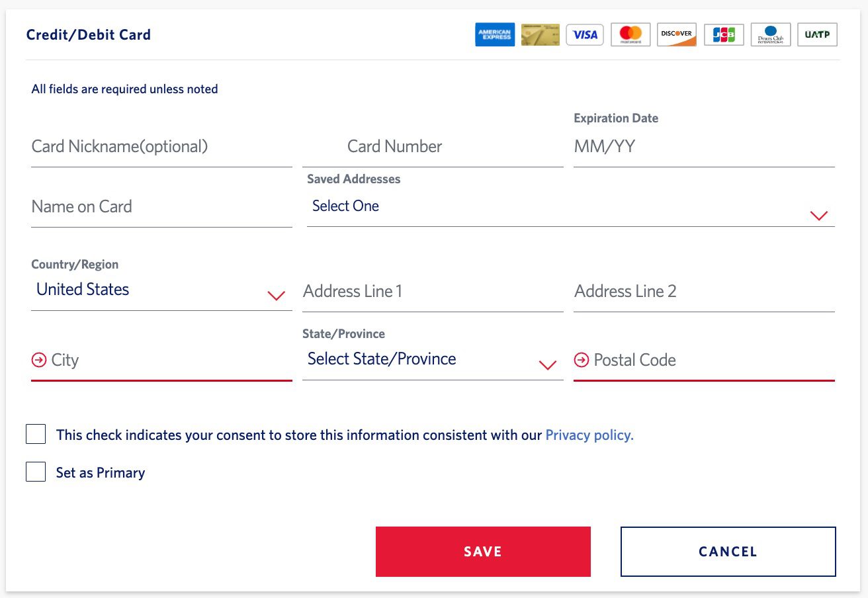868x598 pixels.
Task: Click the Mastercard icon
Action: pos(630,34)
